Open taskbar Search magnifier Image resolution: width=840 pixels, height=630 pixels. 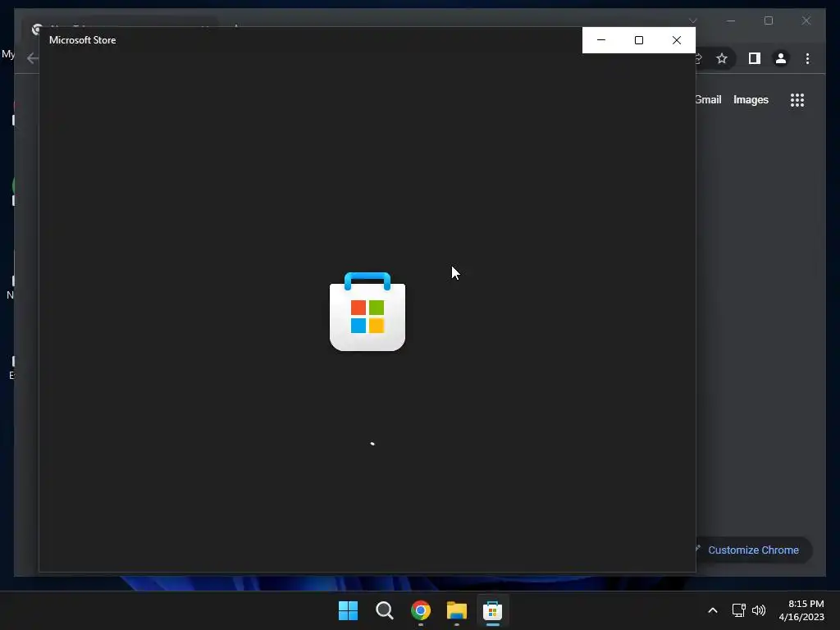[384, 610]
